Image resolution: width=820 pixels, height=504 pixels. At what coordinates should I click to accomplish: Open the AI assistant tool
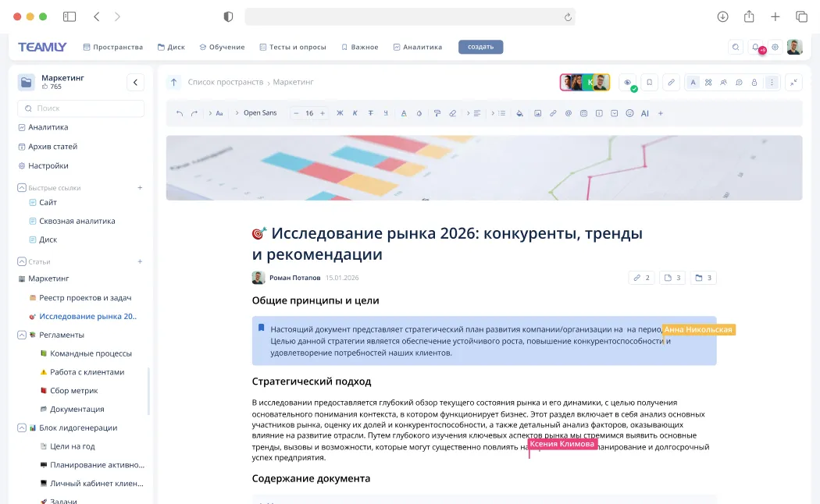pyautogui.click(x=645, y=113)
